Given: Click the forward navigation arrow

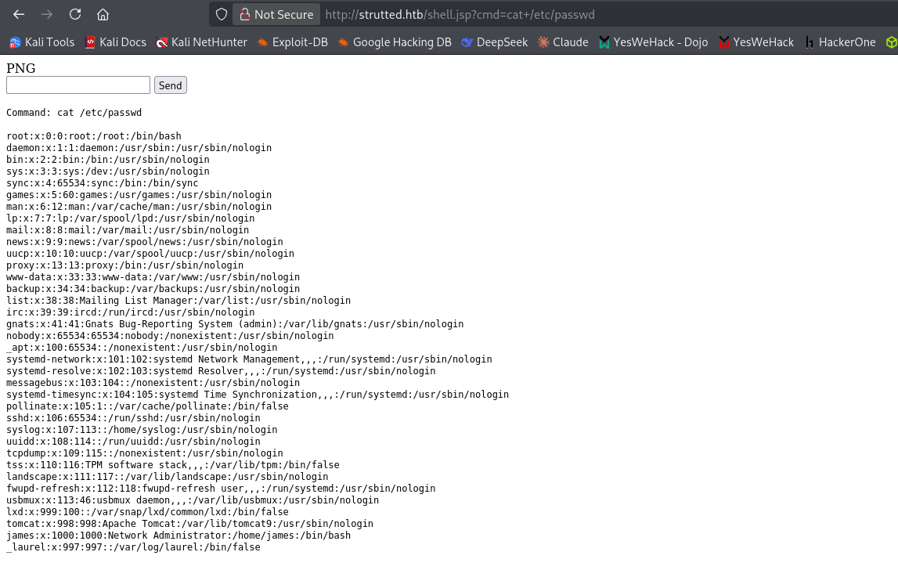Looking at the screenshot, I should (47, 14).
